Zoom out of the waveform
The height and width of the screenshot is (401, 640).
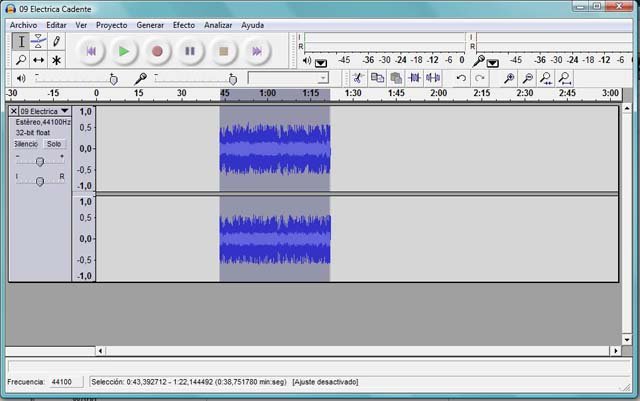click(x=527, y=78)
